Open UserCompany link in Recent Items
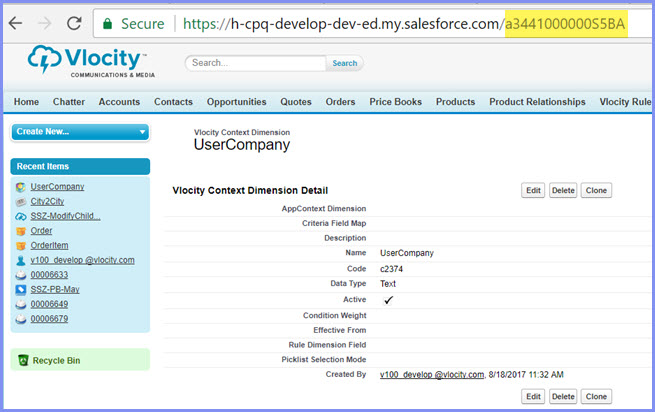The image size is (655, 412). 57,187
